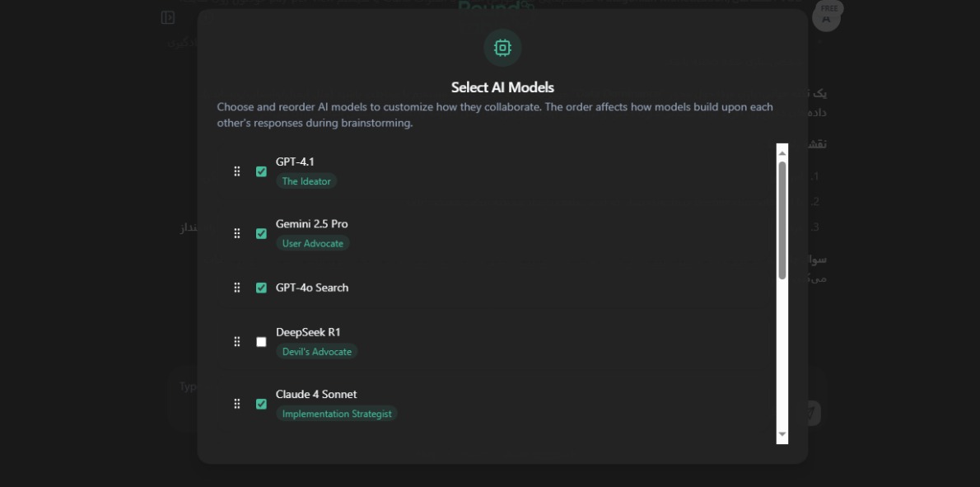
Task: Click the chip icon above Select AI Models
Action: 502,48
